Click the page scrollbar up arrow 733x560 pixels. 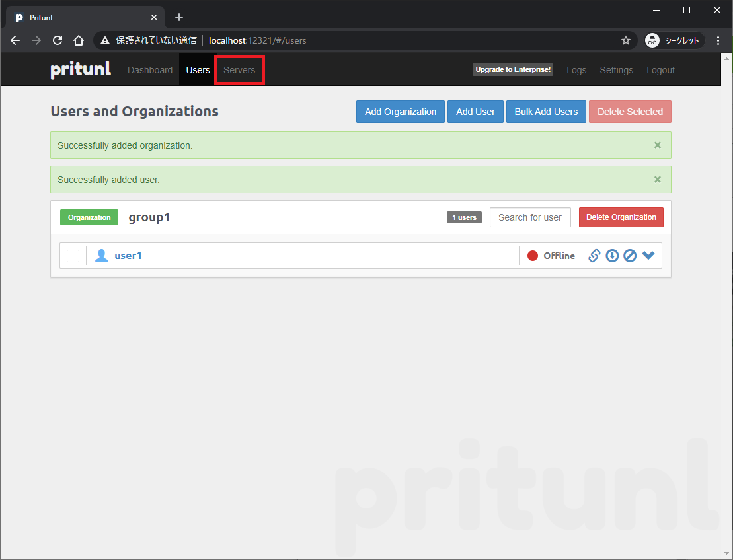coord(727,58)
